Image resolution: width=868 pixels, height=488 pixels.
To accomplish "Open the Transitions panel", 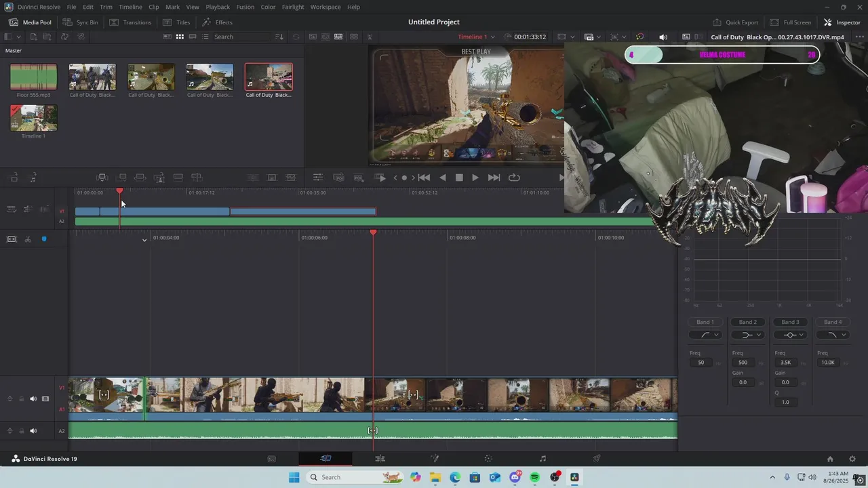I will 130,22.
